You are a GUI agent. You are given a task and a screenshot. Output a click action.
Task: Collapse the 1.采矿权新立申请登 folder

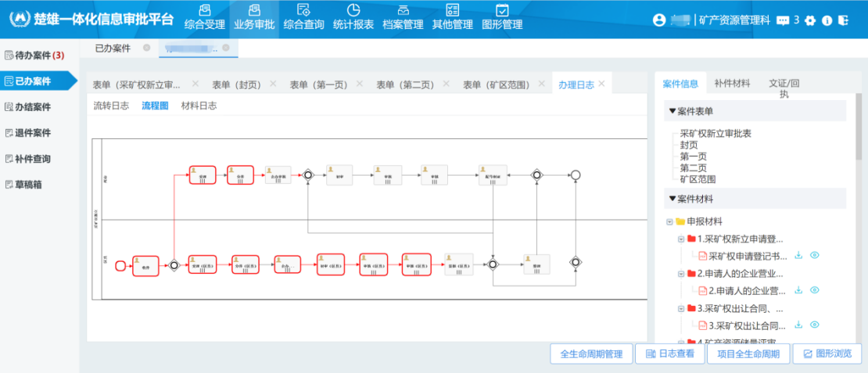pyautogui.click(x=680, y=239)
